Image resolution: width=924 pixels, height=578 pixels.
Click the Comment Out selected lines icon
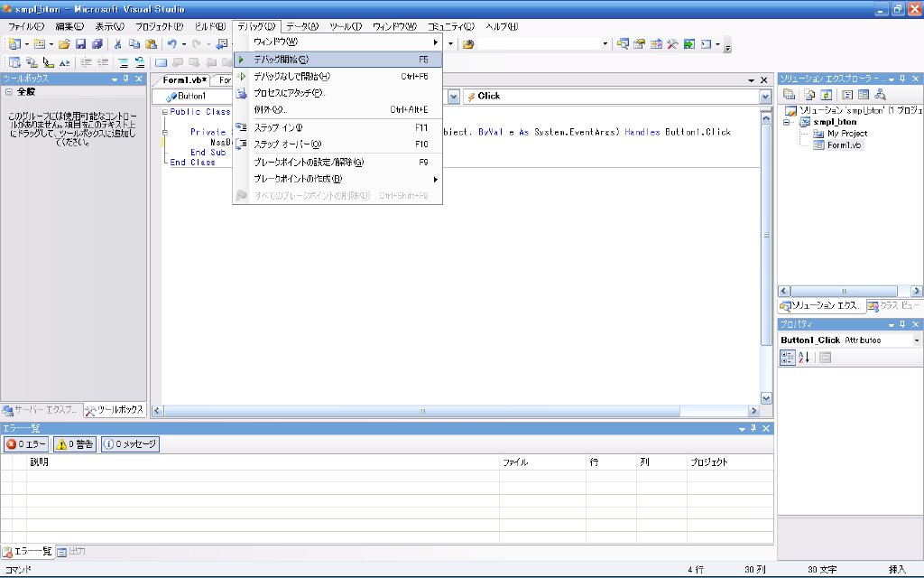point(123,62)
